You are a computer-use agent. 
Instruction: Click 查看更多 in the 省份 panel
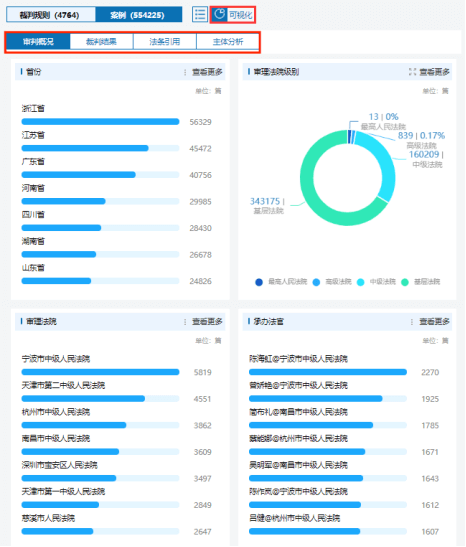click(207, 72)
